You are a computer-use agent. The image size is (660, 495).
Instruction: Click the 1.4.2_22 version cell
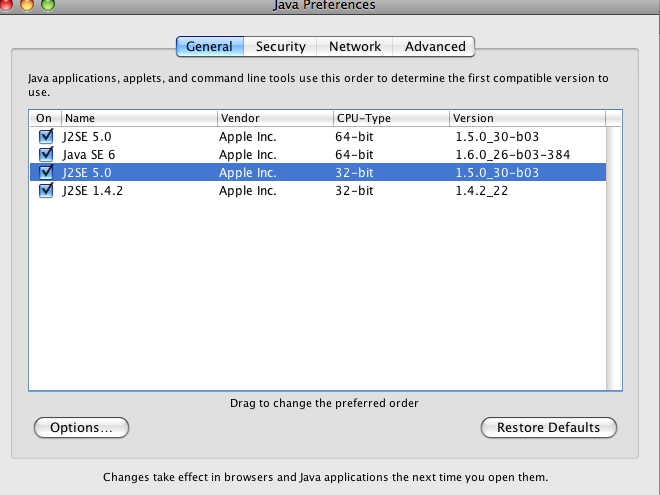click(482, 191)
